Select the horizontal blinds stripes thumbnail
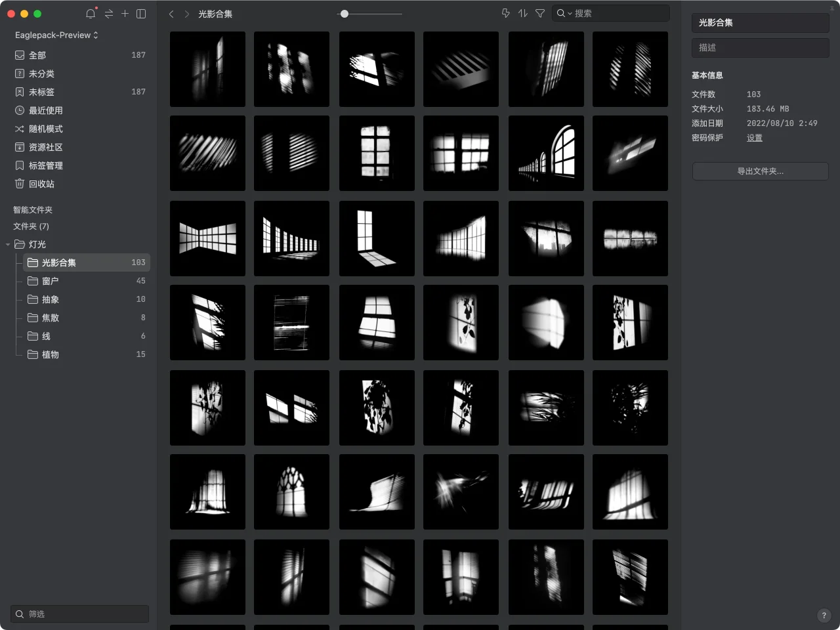 [291, 323]
